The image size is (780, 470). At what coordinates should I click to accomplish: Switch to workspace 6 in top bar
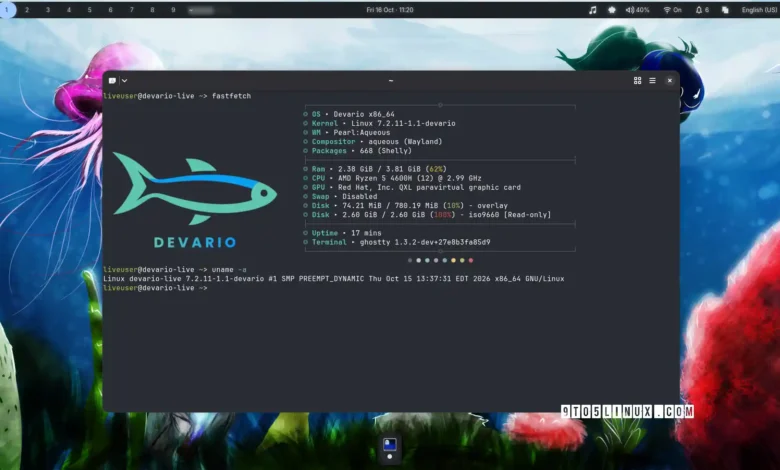[x=110, y=9]
